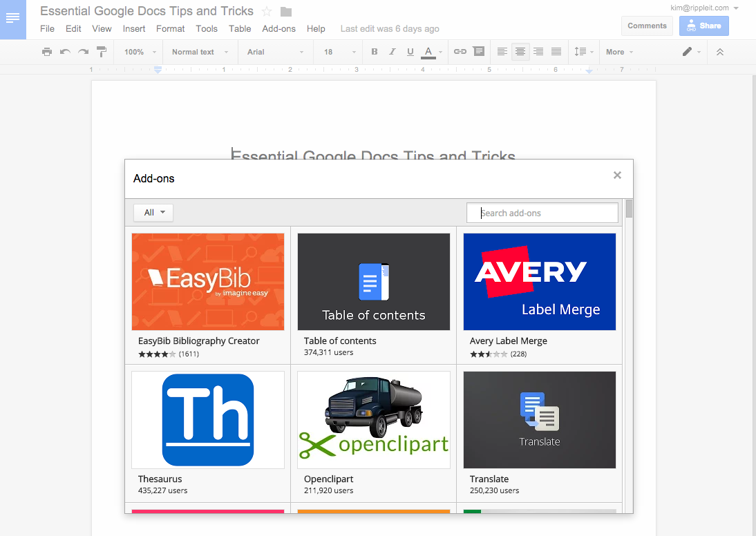756x536 pixels.
Task: Click the Avery Label Merge title text
Action: tap(508, 341)
